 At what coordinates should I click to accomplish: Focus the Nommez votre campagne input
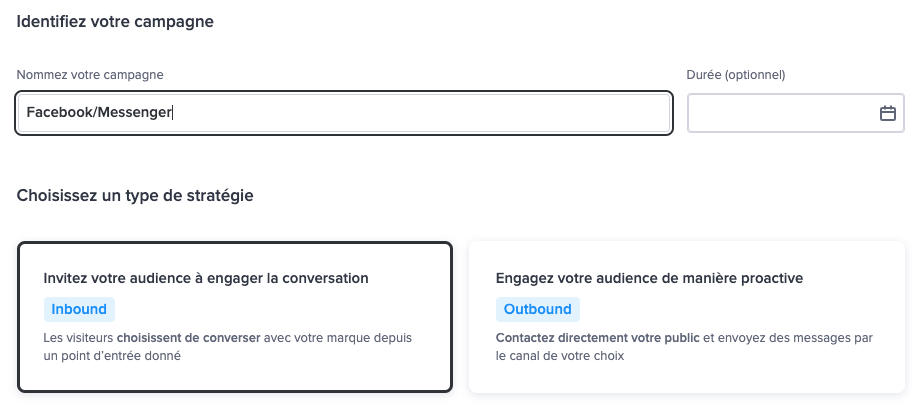pyautogui.click(x=344, y=113)
